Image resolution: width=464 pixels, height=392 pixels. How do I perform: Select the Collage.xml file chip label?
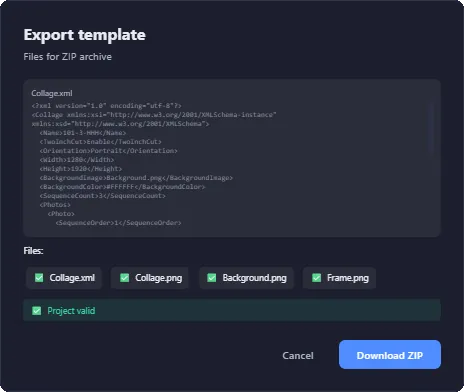[x=72, y=278]
